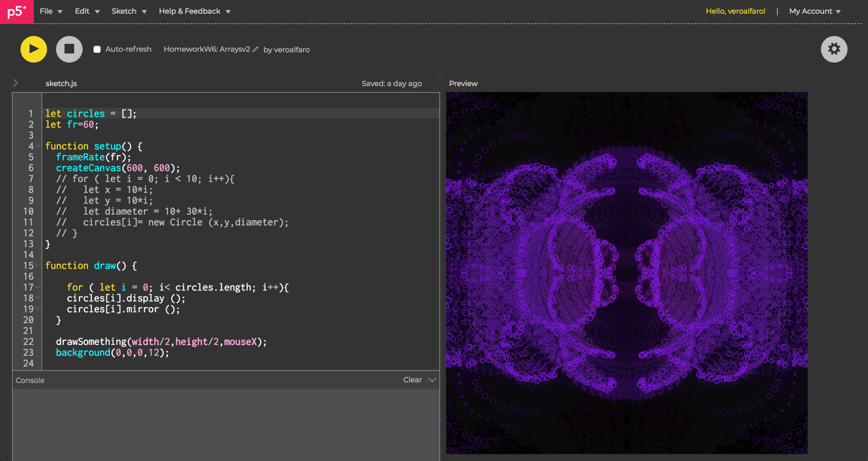868x461 pixels.
Task: Clear the console output
Action: pyautogui.click(x=412, y=380)
